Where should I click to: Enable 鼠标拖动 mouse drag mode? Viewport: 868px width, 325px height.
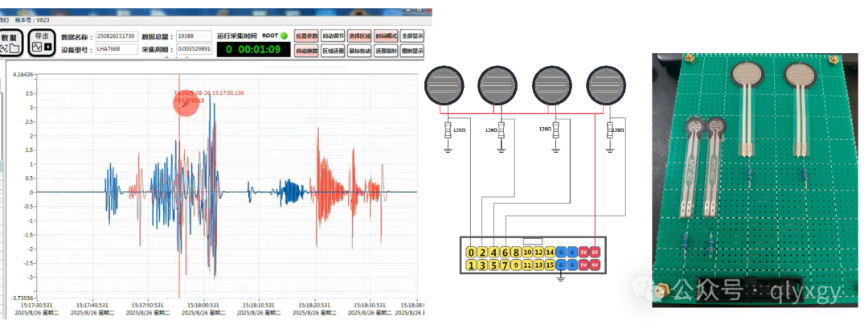[359, 51]
